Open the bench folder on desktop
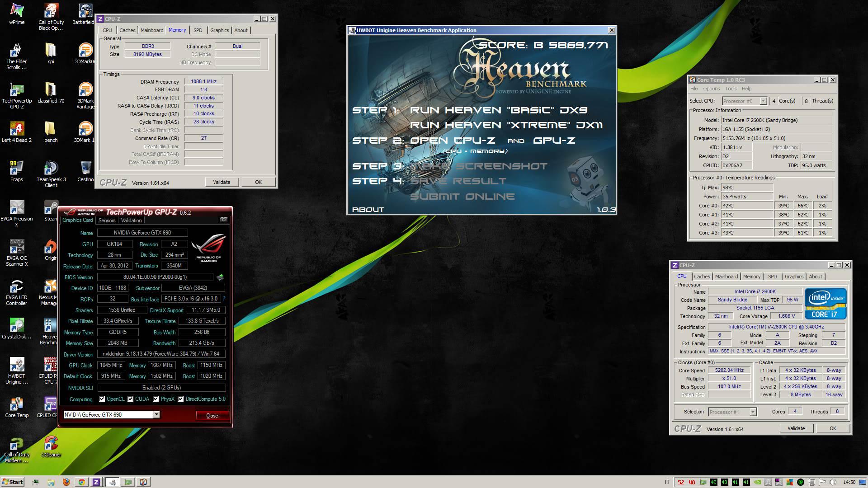Image resolution: width=868 pixels, height=488 pixels. tap(51, 132)
